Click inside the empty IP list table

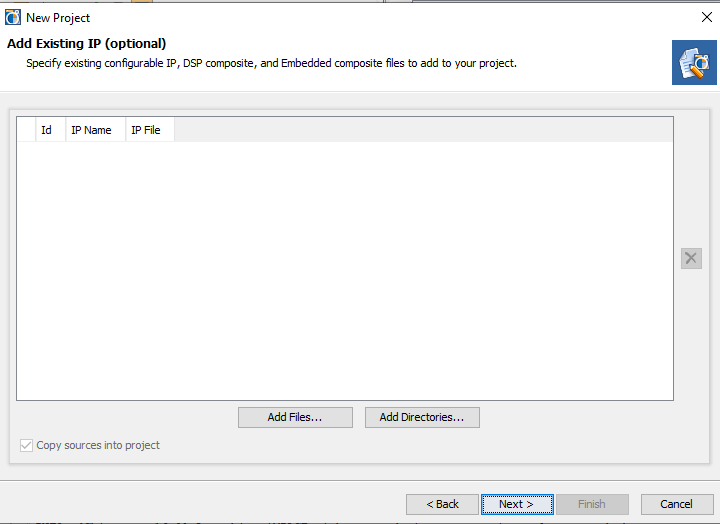(344, 270)
